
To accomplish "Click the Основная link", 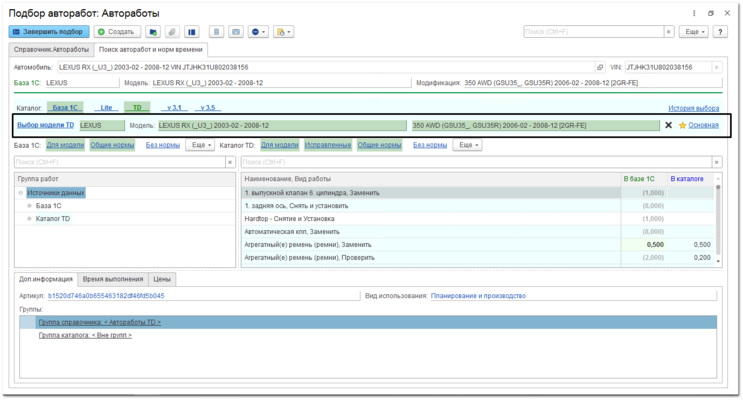I will click(x=703, y=125).
